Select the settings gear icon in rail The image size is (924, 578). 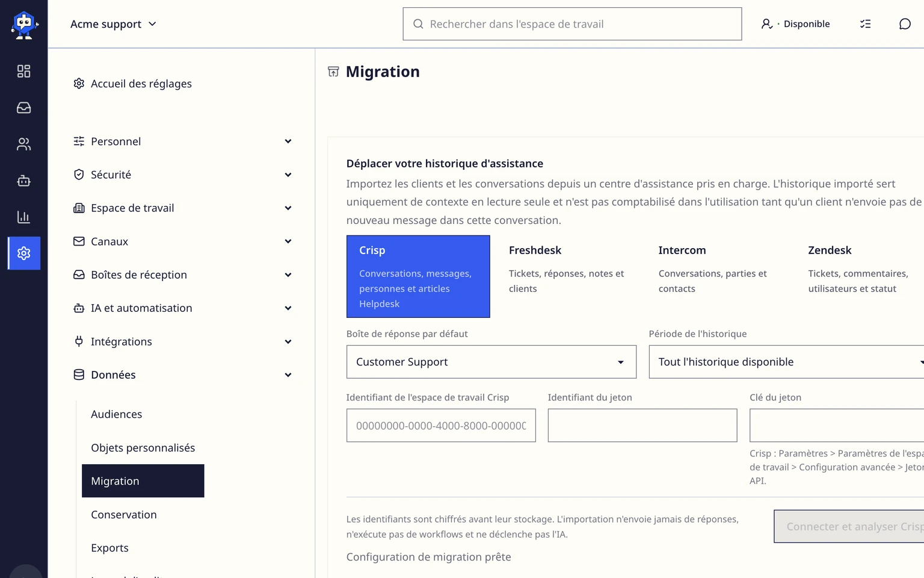coord(24,253)
